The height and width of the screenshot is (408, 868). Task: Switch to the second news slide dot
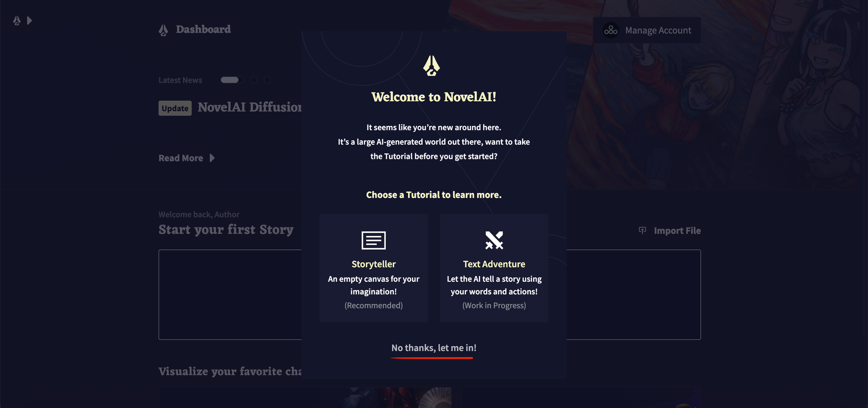pyautogui.click(x=254, y=80)
